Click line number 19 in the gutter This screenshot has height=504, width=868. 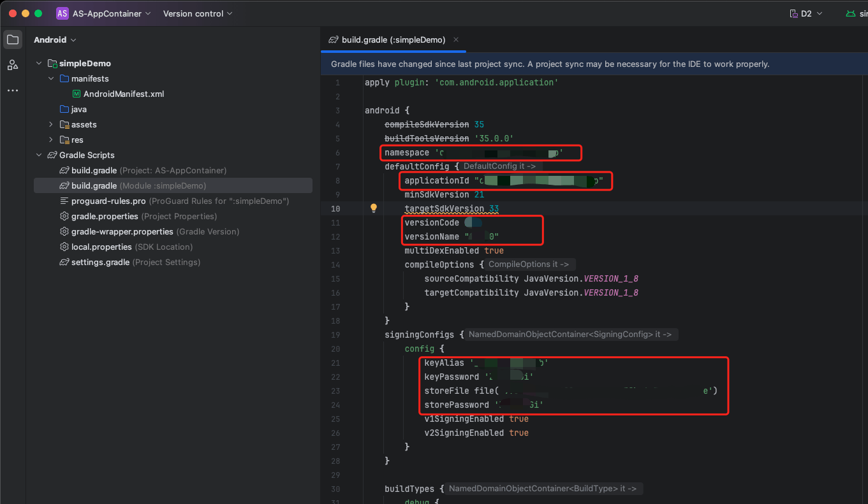(x=335, y=335)
